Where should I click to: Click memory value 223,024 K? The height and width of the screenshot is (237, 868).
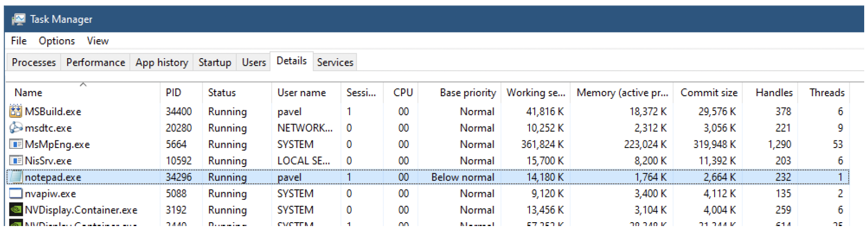pyautogui.click(x=645, y=145)
